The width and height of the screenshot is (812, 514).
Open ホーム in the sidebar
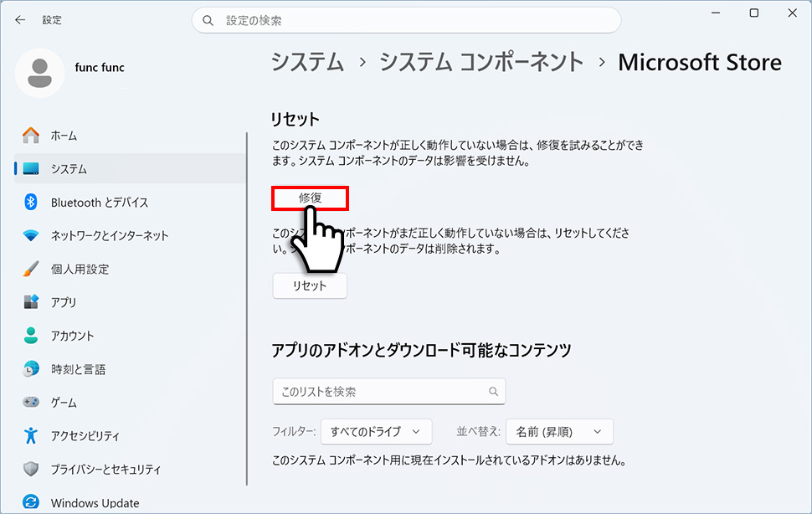(130, 136)
